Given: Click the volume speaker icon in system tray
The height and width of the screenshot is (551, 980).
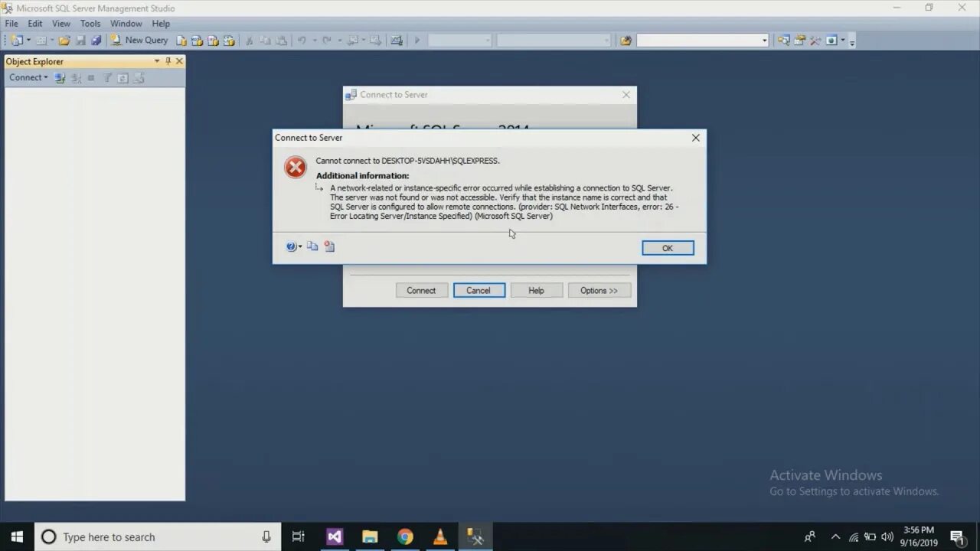Looking at the screenshot, I should (887, 537).
